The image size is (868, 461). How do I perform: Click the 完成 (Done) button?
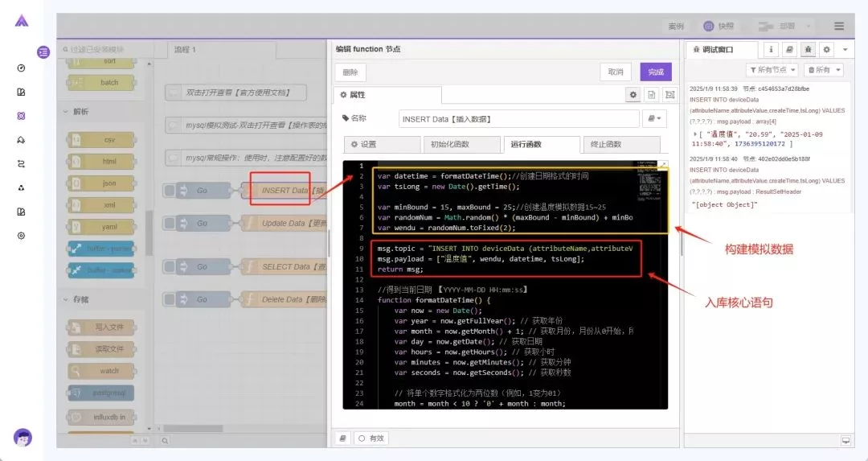[x=656, y=72]
